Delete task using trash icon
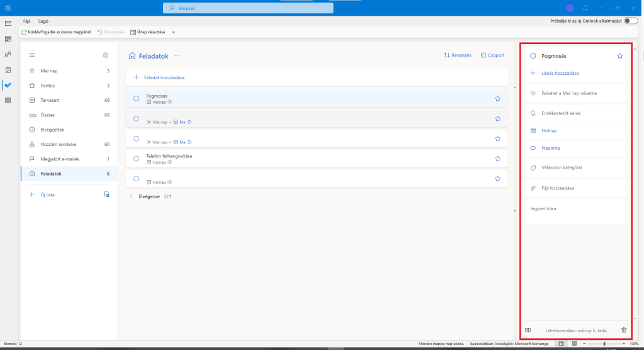 [x=624, y=330]
